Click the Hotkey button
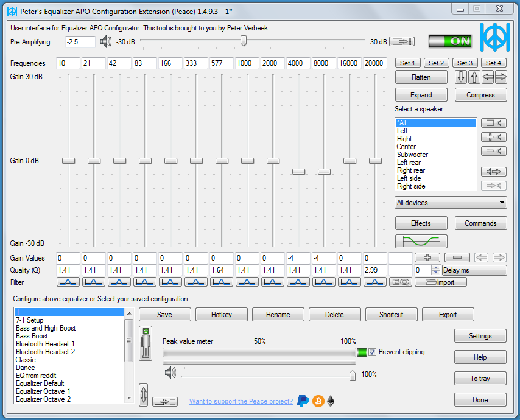Viewport: 520px width, 420px height. [x=222, y=314]
